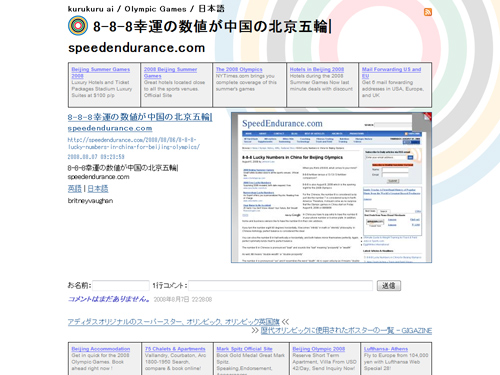
Task: Click The 2008 Olympics ad link
Action: point(239,69)
